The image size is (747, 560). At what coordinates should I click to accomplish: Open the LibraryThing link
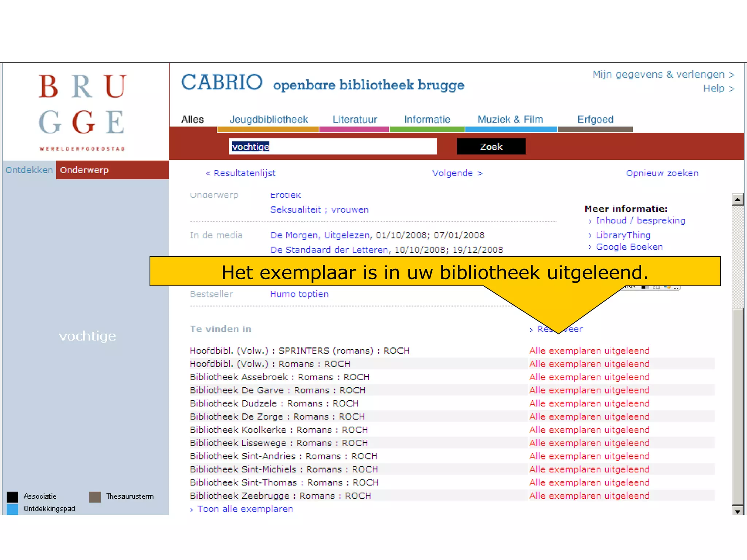click(x=623, y=235)
